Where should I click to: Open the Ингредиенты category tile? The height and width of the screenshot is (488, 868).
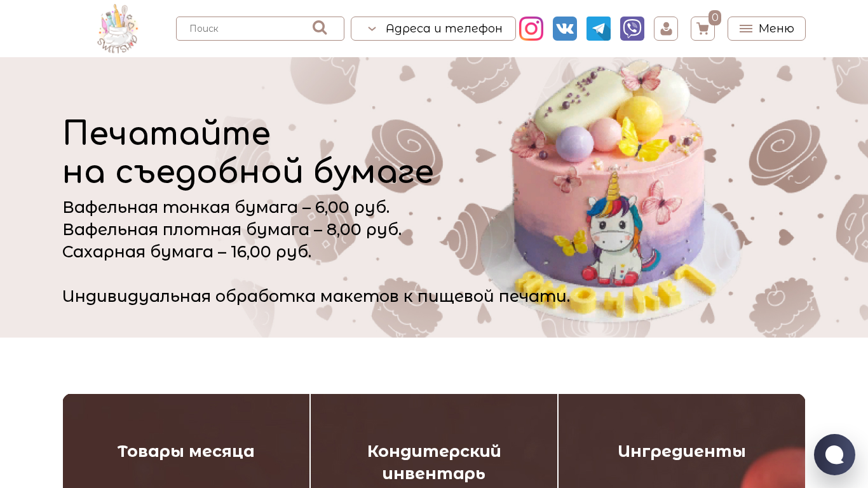point(682,441)
